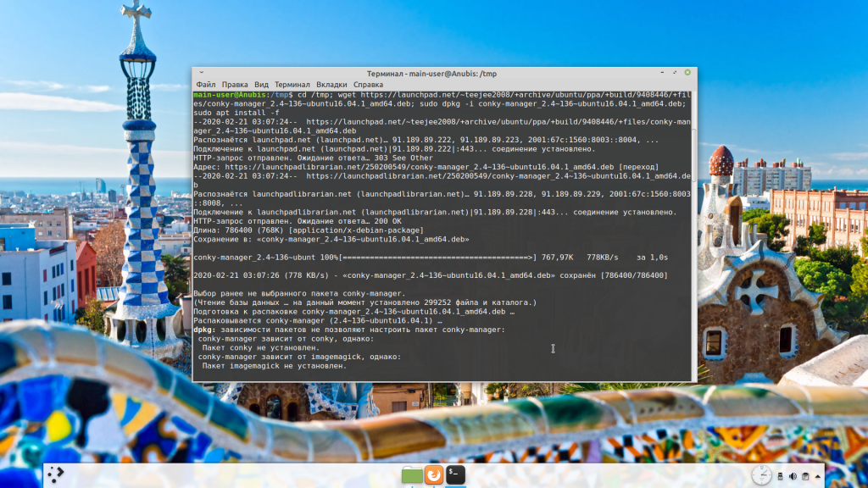Click the 'Длина: 786400 (768K)' line
Screen dimensions: 868x488
[309, 230]
